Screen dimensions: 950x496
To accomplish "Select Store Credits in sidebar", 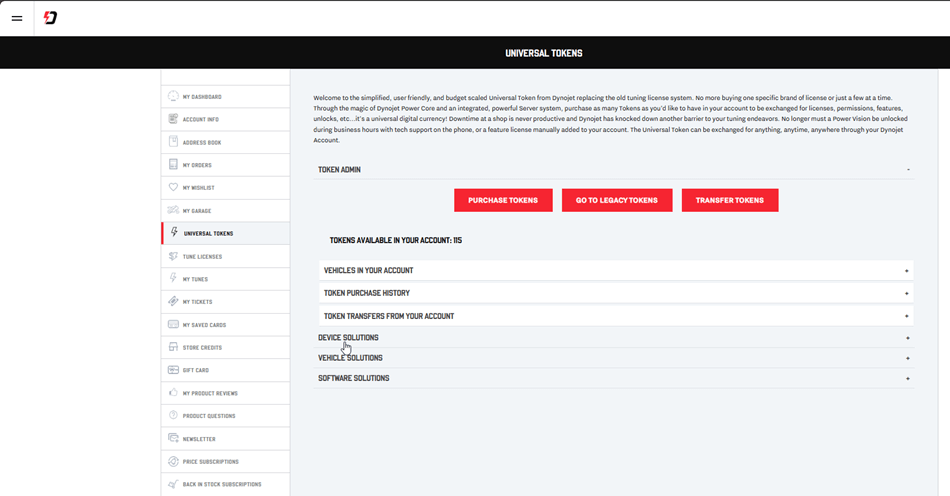I will click(225, 348).
